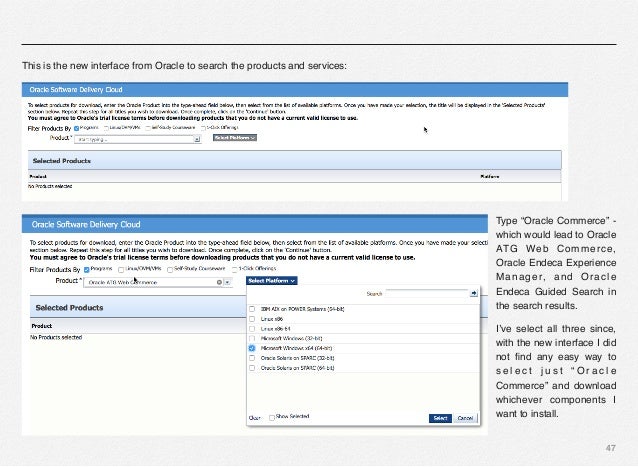The width and height of the screenshot is (638, 467).
Task: Check the Linux x86 platform box
Action: pos(252,319)
